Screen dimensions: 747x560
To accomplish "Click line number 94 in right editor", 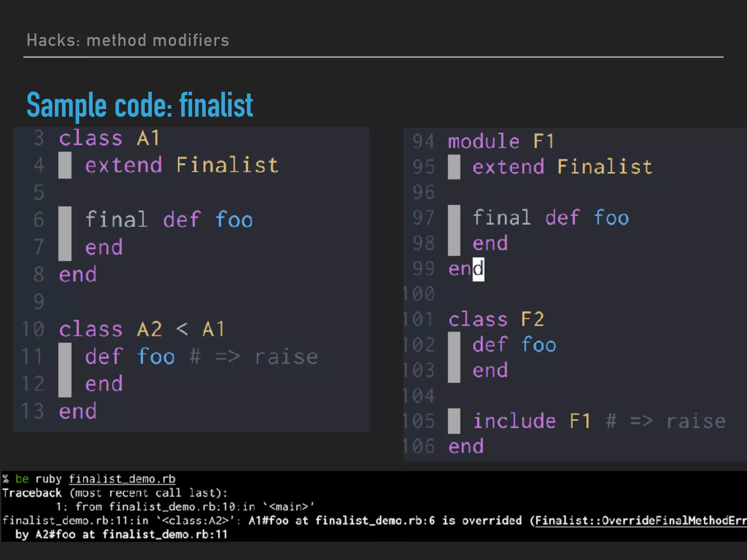I will 423,141.
